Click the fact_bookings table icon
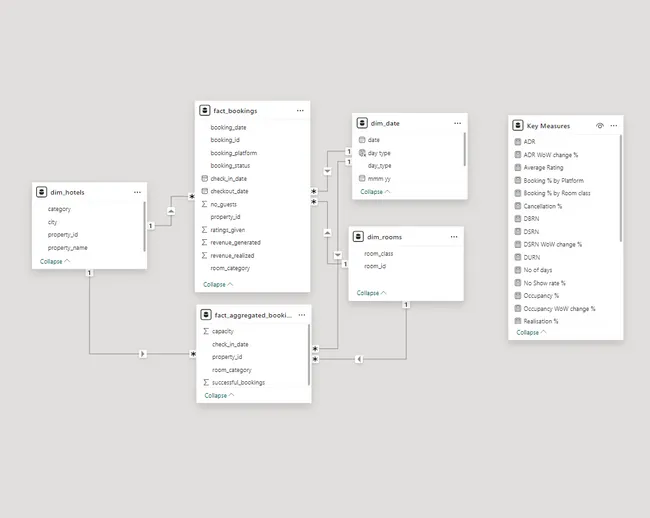 click(205, 111)
